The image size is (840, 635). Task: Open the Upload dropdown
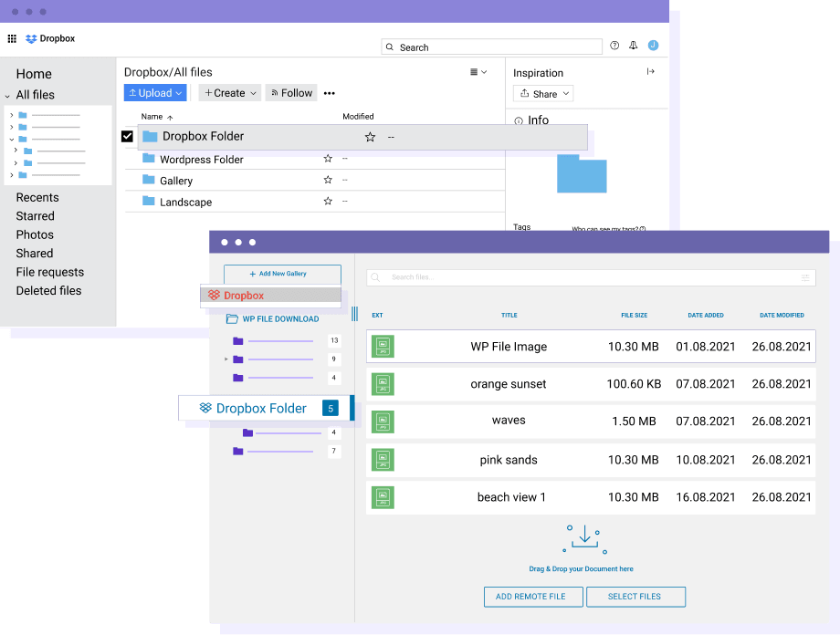point(155,93)
